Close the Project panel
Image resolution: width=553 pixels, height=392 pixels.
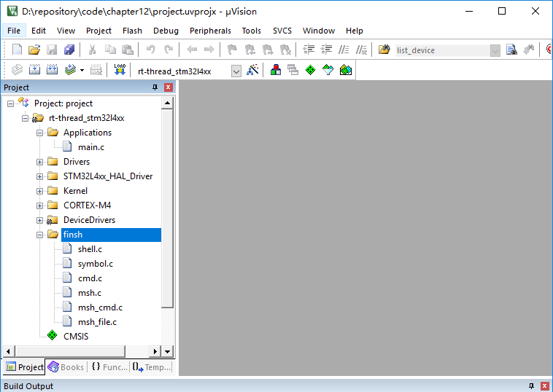(x=169, y=87)
